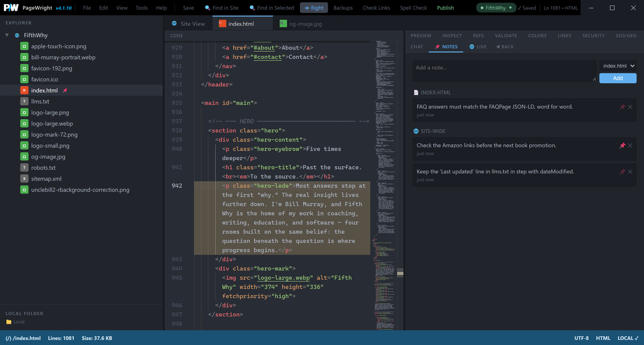Screen dimensions: 644x345
Task: Open the INSPECT panel tab
Action: click(452, 36)
